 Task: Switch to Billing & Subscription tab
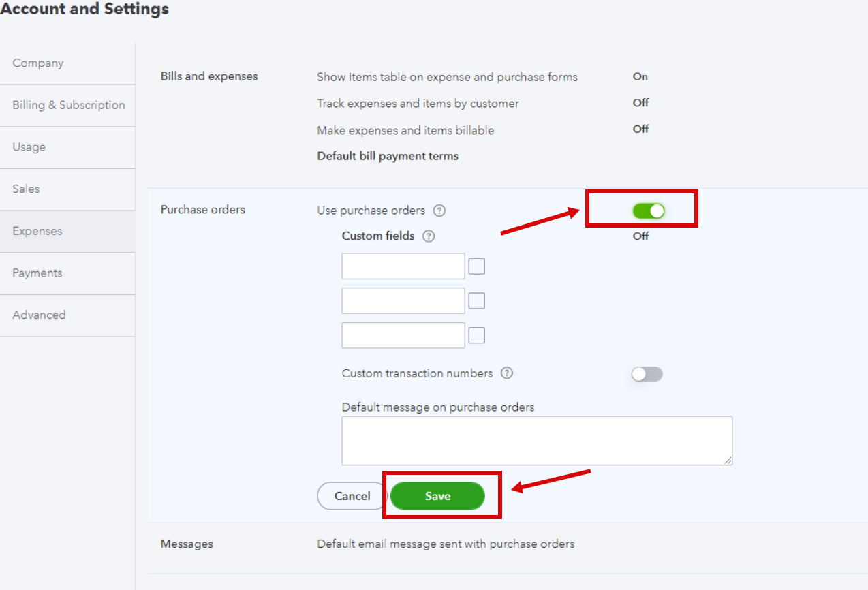[67, 106]
